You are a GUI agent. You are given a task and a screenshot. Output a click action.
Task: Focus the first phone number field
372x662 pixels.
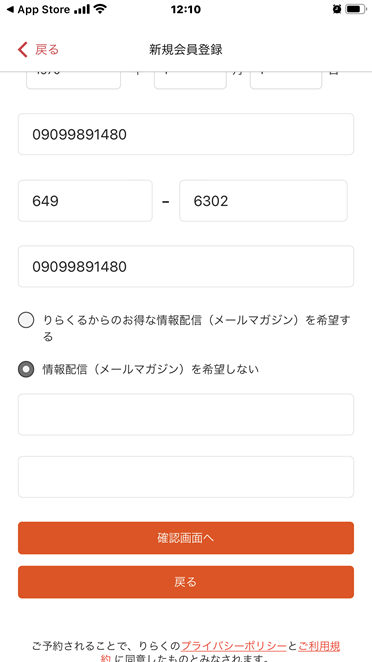coord(186,134)
